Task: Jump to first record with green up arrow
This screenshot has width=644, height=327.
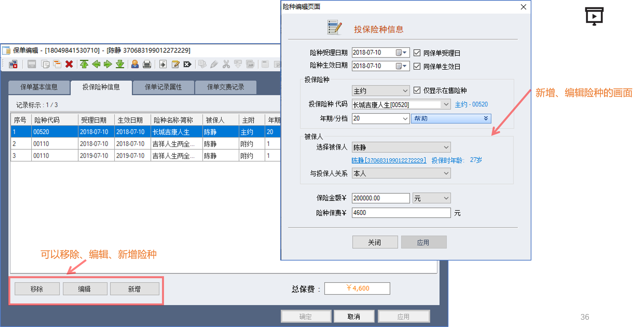Action: 84,64
